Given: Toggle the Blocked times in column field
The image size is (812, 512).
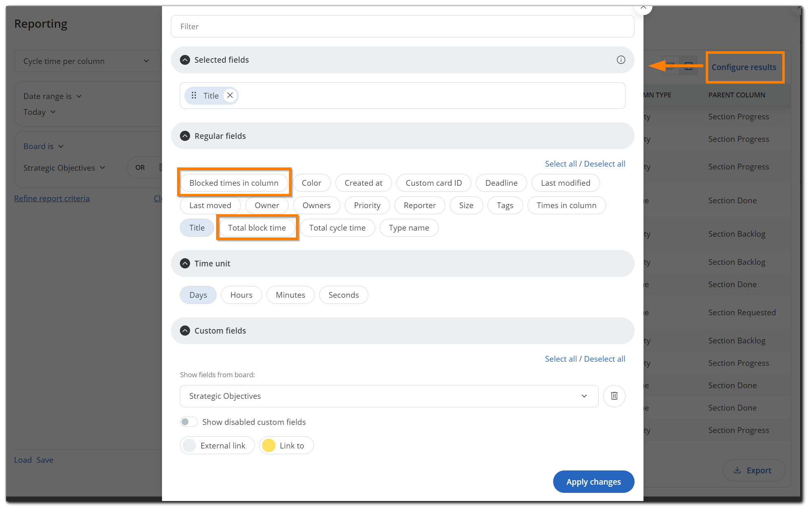Looking at the screenshot, I should pyautogui.click(x=234, y=183).
